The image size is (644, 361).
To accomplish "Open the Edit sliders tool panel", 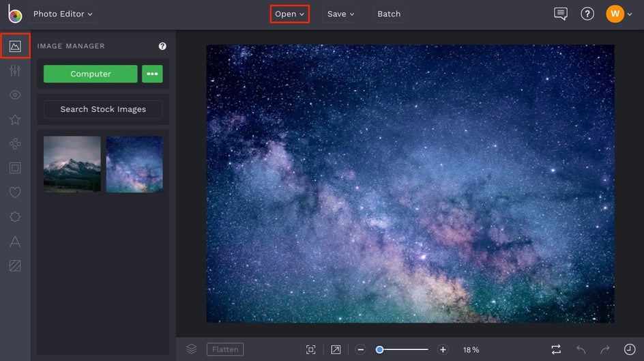I will (x=15, y=71).
